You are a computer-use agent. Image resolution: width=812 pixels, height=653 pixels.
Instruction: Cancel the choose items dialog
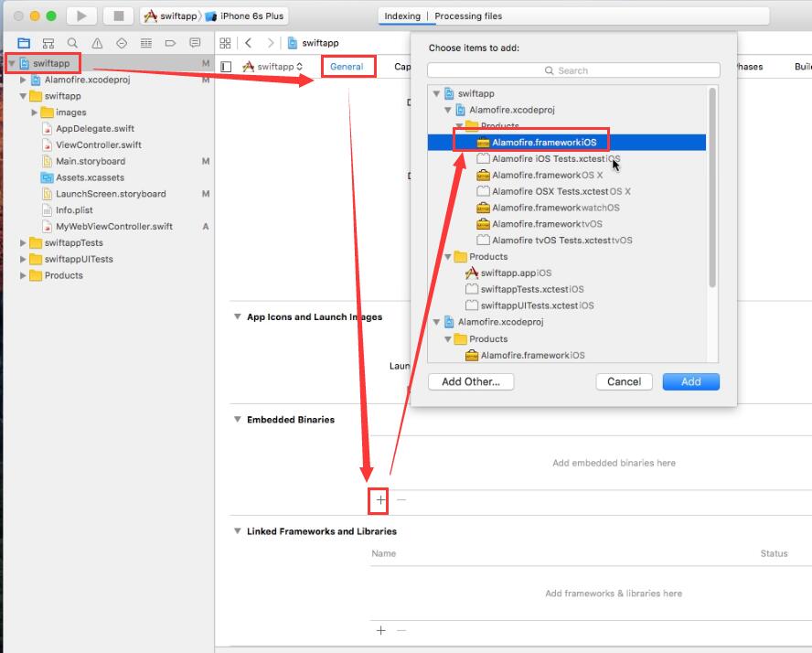point(624,382)
